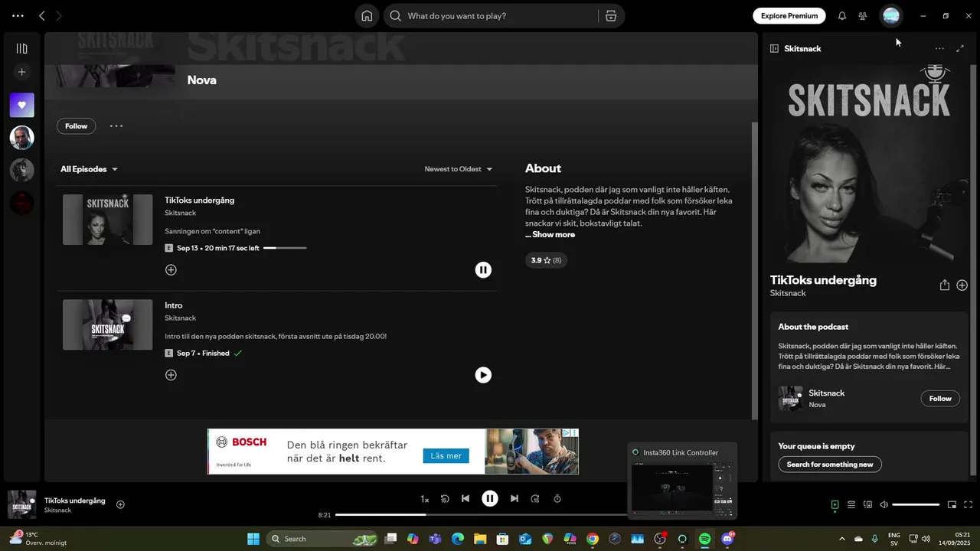Add TikToks undergång episode to Your Episodes

(171, 269)
